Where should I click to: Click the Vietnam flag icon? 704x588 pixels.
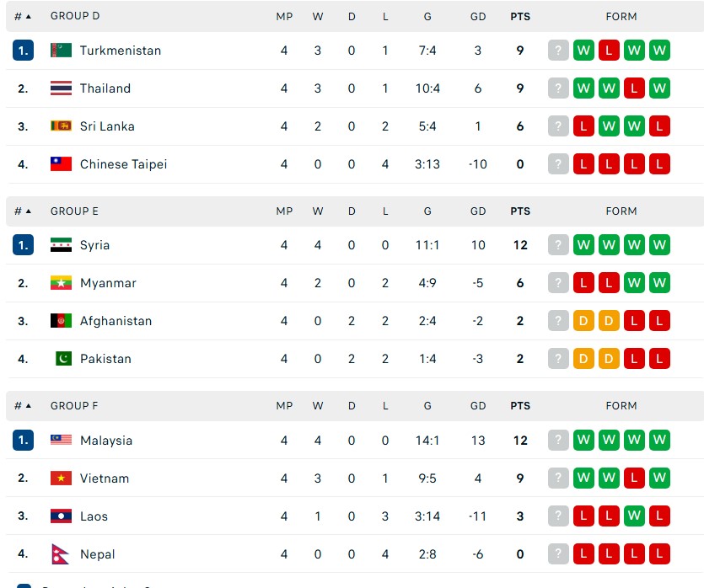(61, 478)
